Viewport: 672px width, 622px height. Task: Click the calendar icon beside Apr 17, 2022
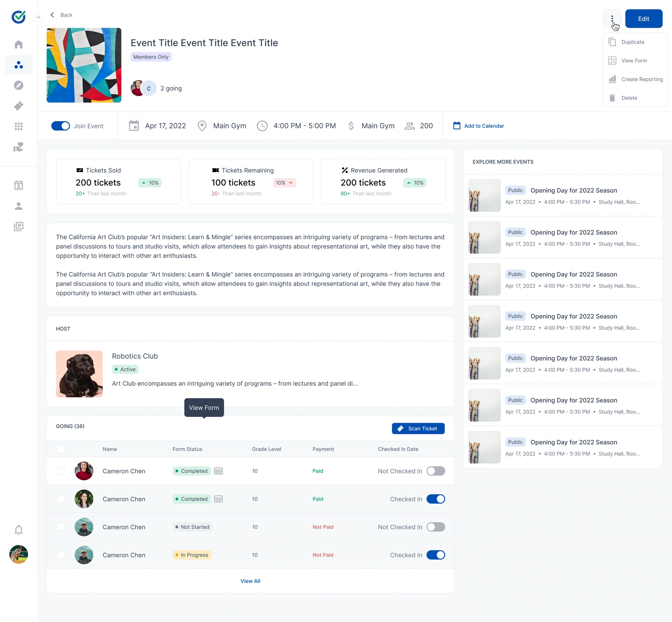134,125
